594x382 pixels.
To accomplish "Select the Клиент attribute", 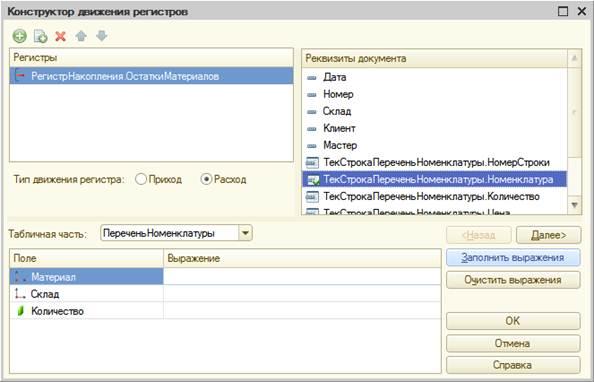I will coord(435,128).
